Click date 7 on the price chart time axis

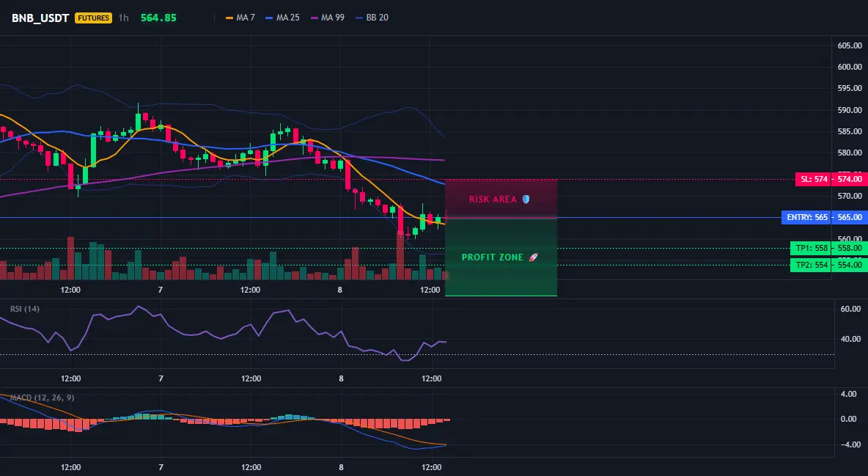tap(161, 290)
